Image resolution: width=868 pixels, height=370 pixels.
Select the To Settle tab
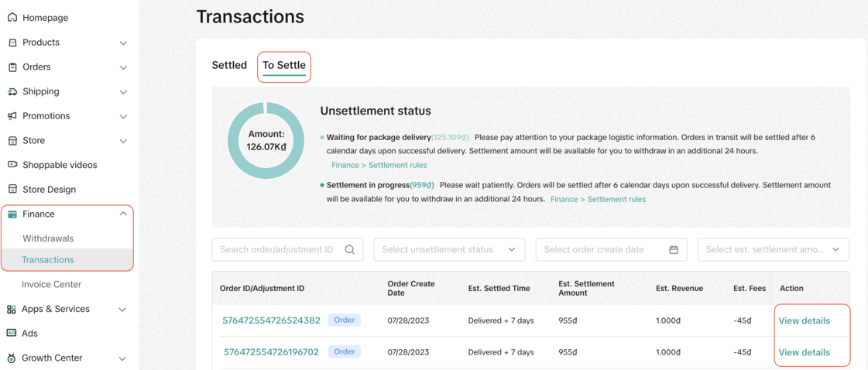click(284, 65)
